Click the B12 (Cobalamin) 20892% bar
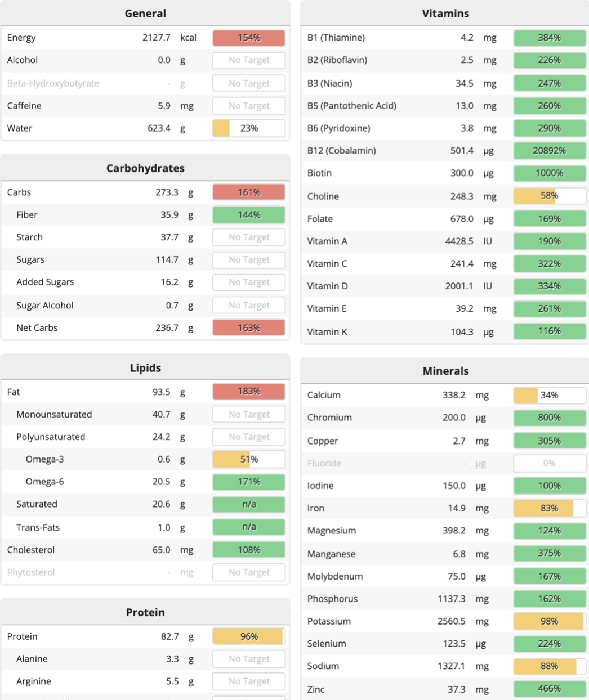Image resolution: width=589 pixels, height=700 pixels. (549, 151)
